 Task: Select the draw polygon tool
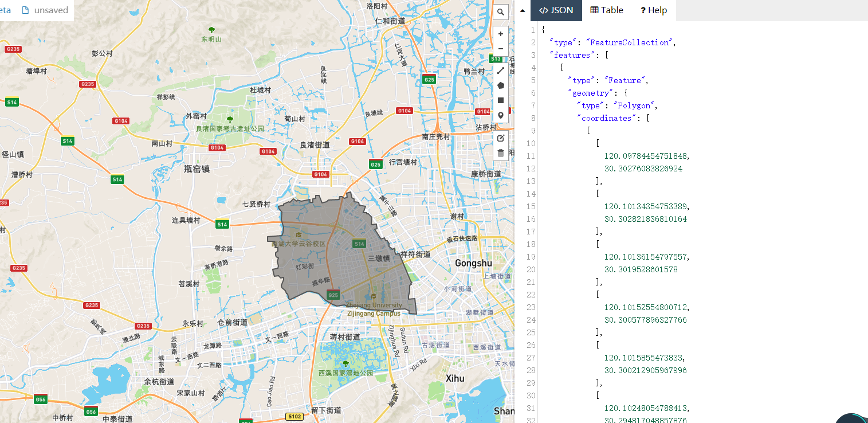point(500,85)
